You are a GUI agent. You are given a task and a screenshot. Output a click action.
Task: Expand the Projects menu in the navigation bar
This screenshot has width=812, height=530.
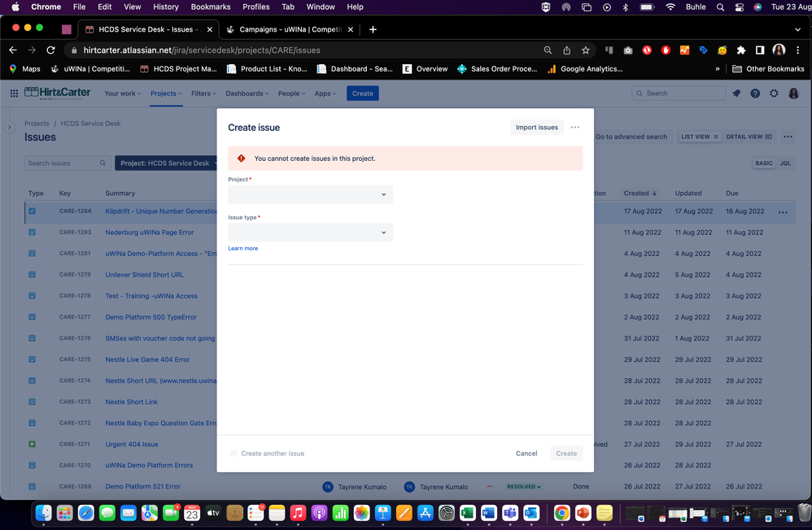pos(166,93)
